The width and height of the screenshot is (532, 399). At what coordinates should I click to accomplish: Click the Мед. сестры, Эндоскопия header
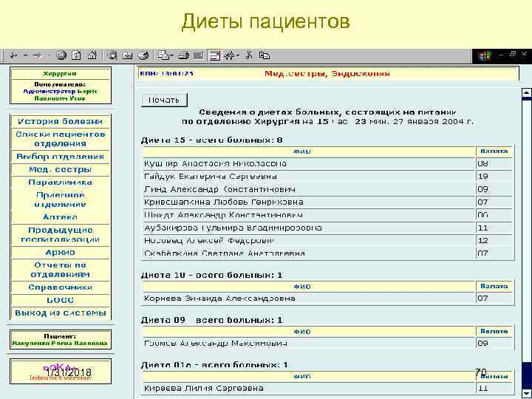327,74
